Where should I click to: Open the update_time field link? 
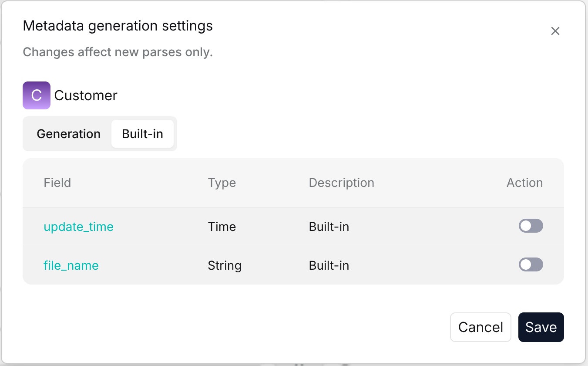tap(78, 227)
